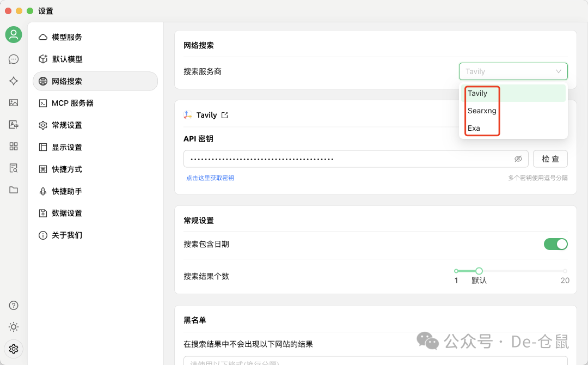Show the API key with the eye icon
Image resolution: width=588 pixels, height=365 pixels.
pyautogui.click(x=518, y=159)
